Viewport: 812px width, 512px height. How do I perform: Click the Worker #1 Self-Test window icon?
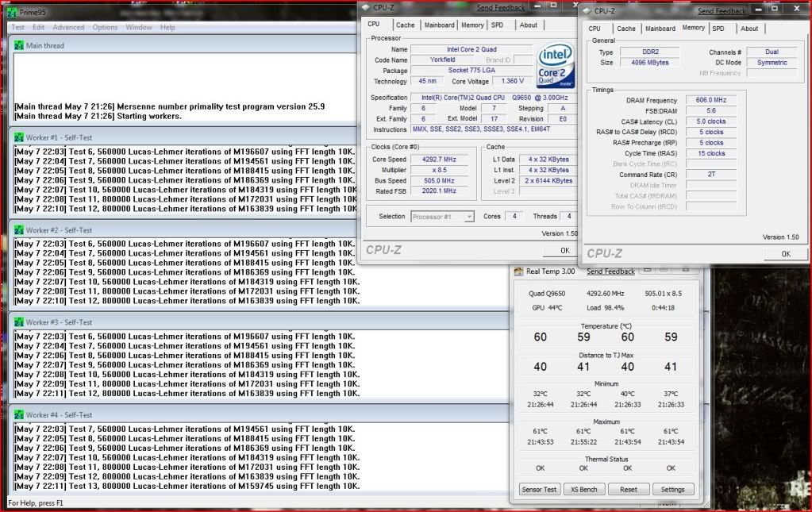pyautogui.click(x=19, y=137)
